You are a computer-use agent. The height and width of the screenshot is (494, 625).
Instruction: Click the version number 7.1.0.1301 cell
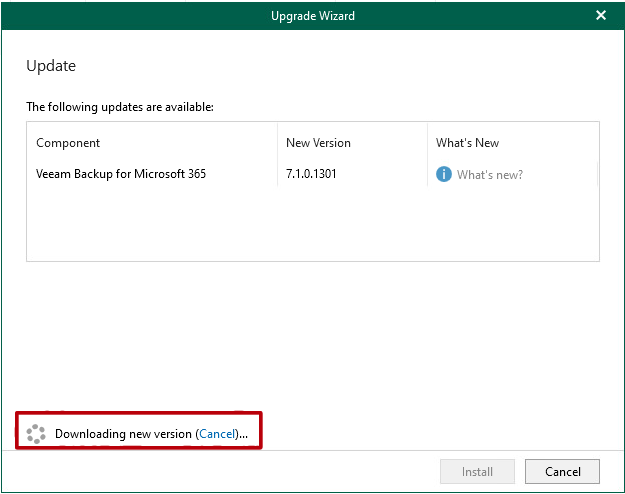[311, 174]
